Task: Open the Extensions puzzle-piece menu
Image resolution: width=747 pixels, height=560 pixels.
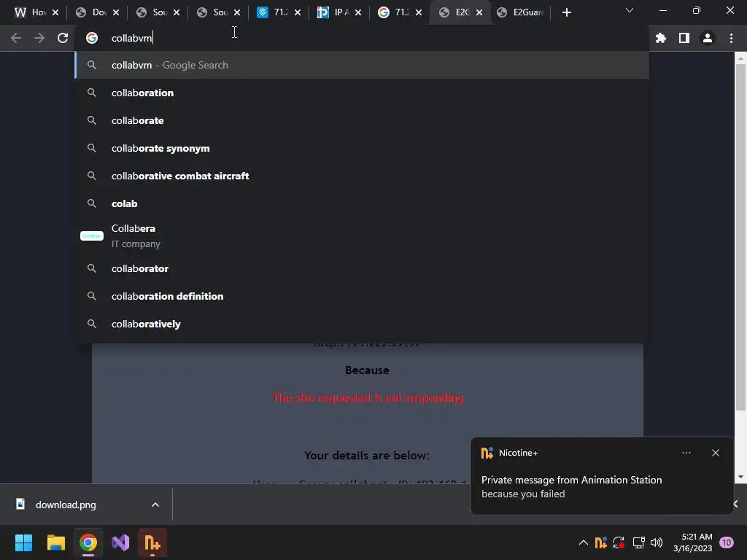Action: click(661, 38)
